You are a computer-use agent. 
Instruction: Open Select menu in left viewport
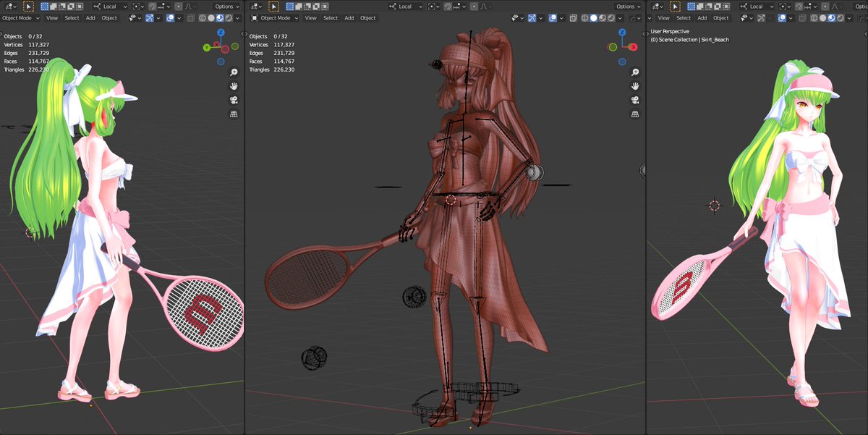tap(72, 18)
